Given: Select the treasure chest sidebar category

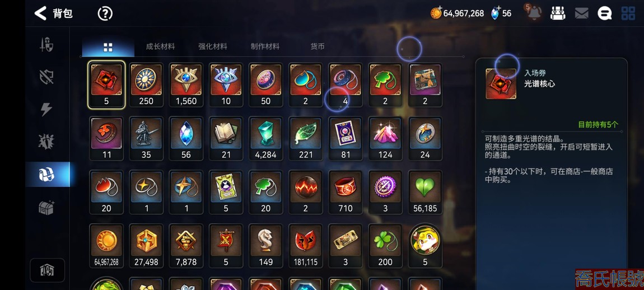Looking at the screenshot, I should coord(46,208).
